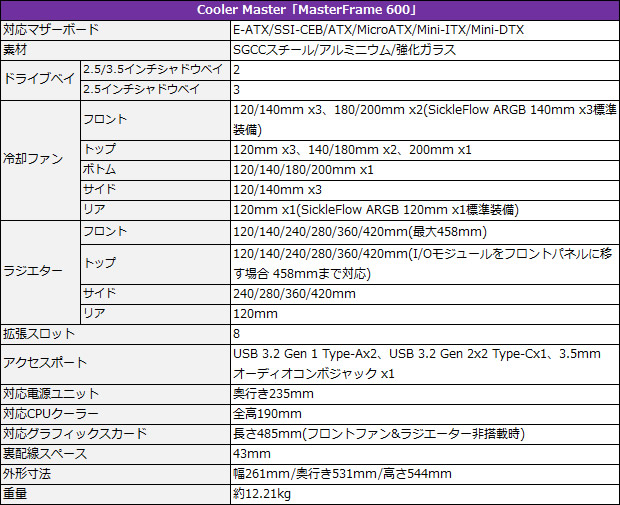Image resolution: width=620 pixels, height=505 pixels.
Task: Click 120mm x3、140/180mm x2、200mm x1 value
Action: [x=425, y=150]
